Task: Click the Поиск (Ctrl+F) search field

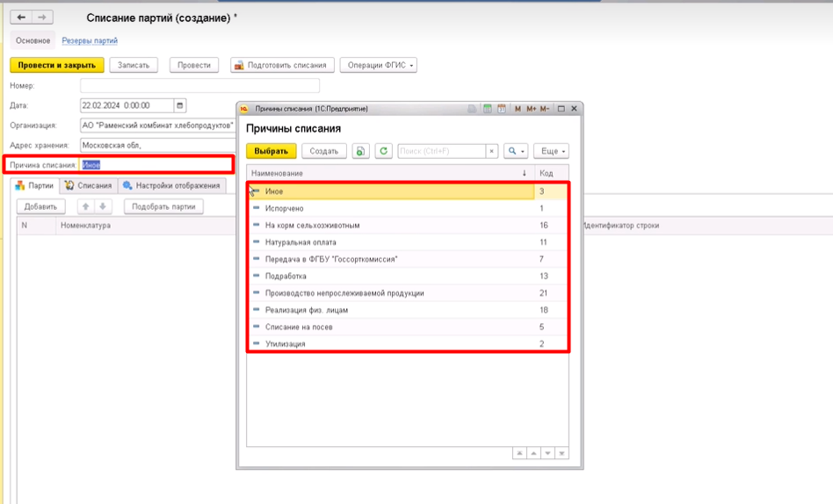Action: [441, 151]
